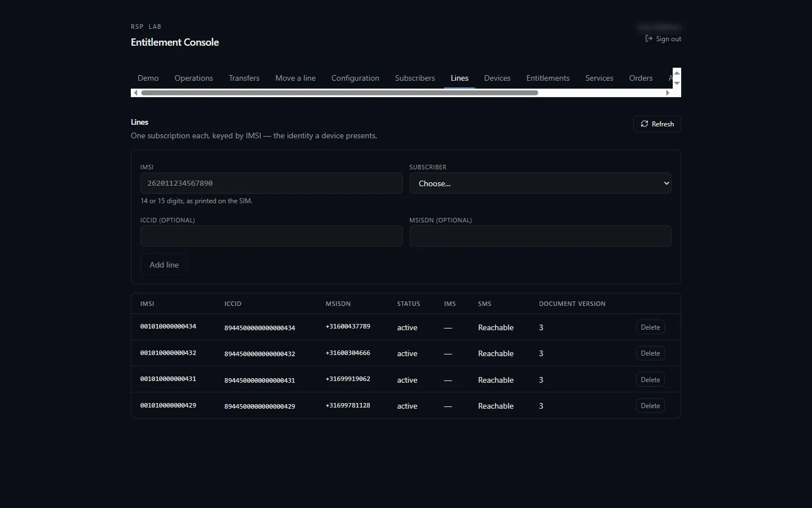Delete line 001010000000431
812x508 pixels.
click(650, 380)
